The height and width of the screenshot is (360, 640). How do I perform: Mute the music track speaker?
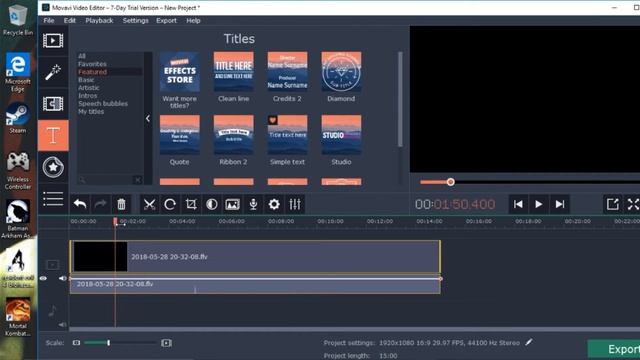62,325
